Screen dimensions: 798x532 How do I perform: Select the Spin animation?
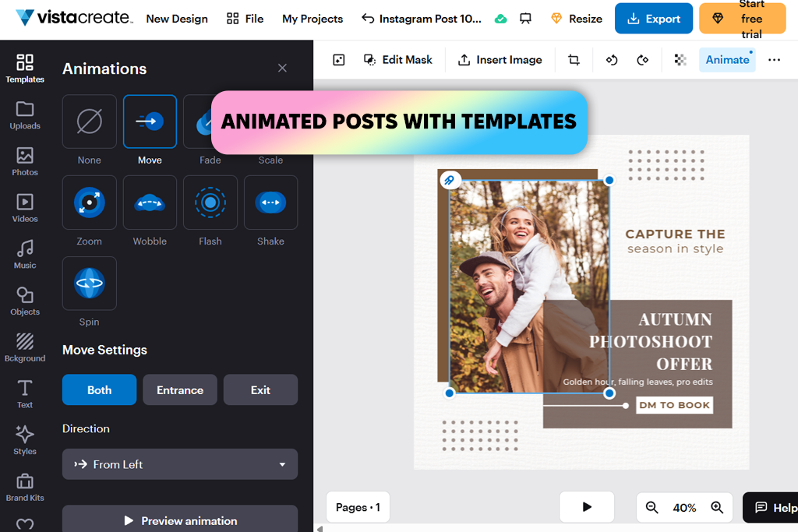pyautogui.click(x=89, y=284)
